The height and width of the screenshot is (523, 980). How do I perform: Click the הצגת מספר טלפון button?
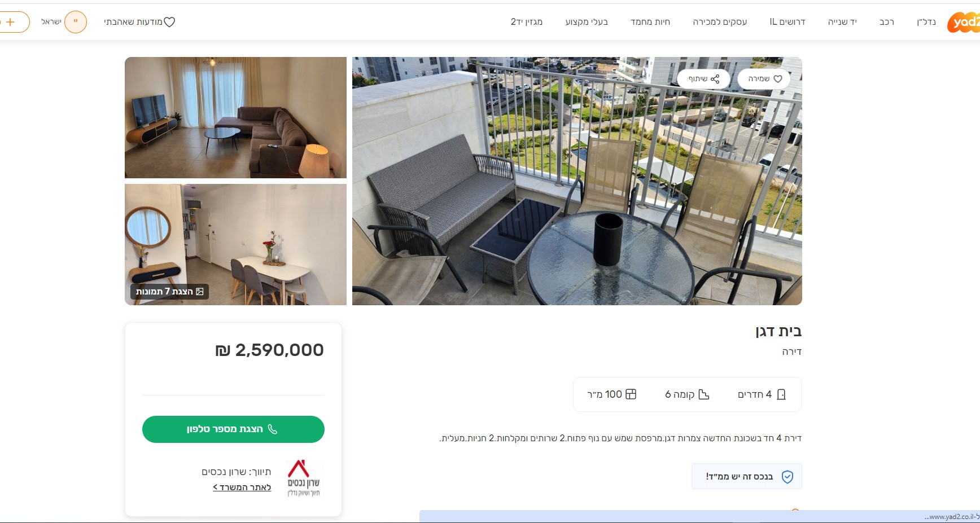click(233, 429)
